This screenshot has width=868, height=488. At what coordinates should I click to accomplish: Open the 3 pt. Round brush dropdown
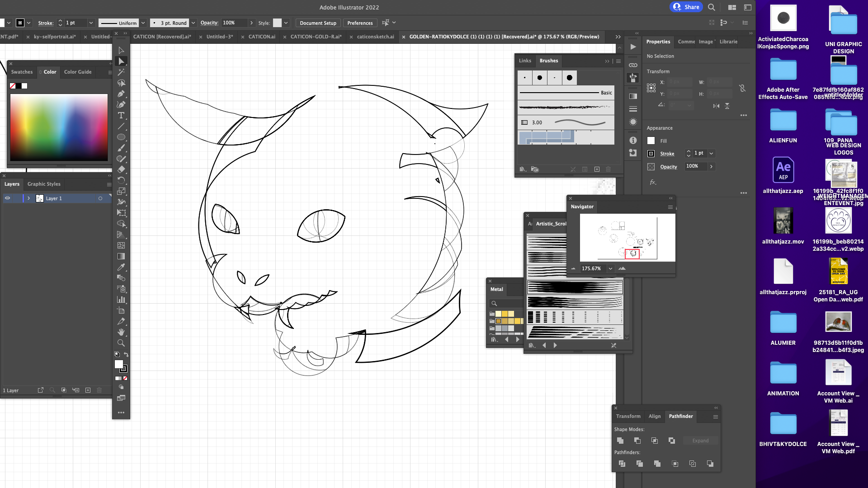pos(193,23)
